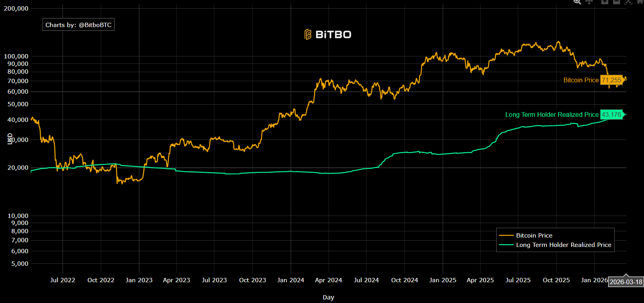This screenshot has width=644, height=303.
Task: Click the 40,000 y-axis label
Action: click(x=18, y=120)
